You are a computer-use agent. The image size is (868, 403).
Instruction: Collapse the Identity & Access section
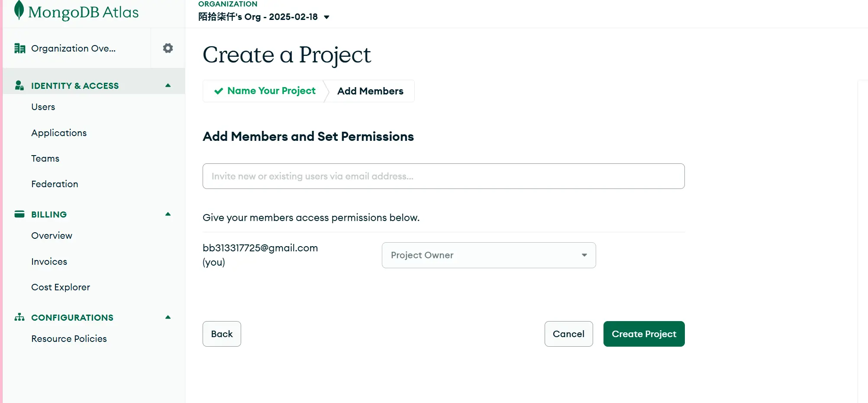tap(168, 85)
